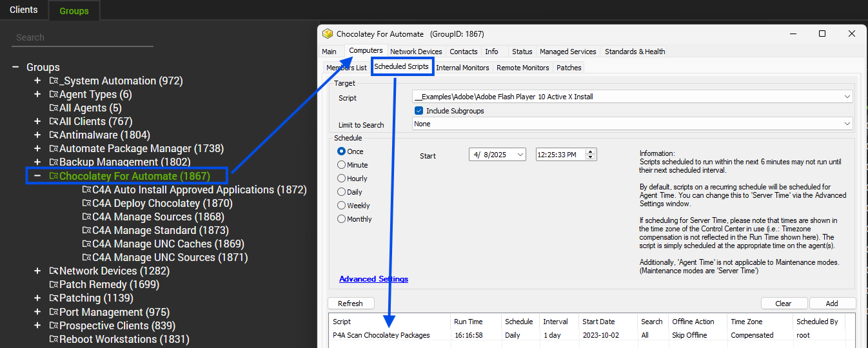Select the Daily schedule option
This screenshot has width=868, height=348.
coord(342,192)
